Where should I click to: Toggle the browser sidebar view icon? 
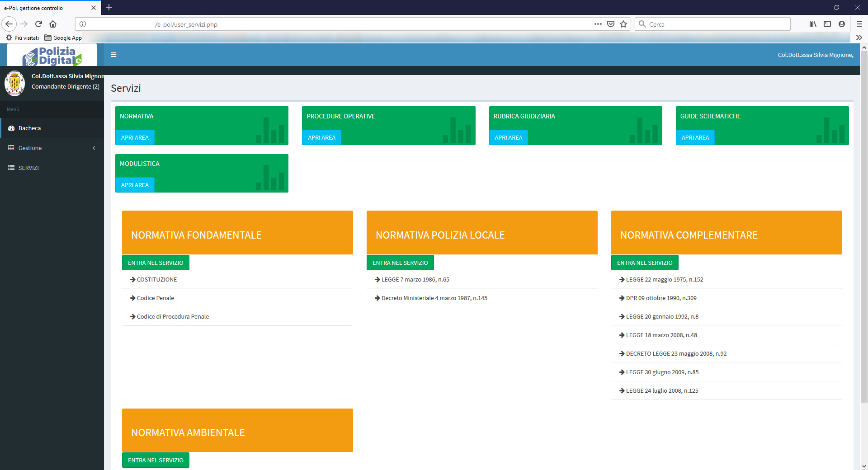(x=827, y=24)
